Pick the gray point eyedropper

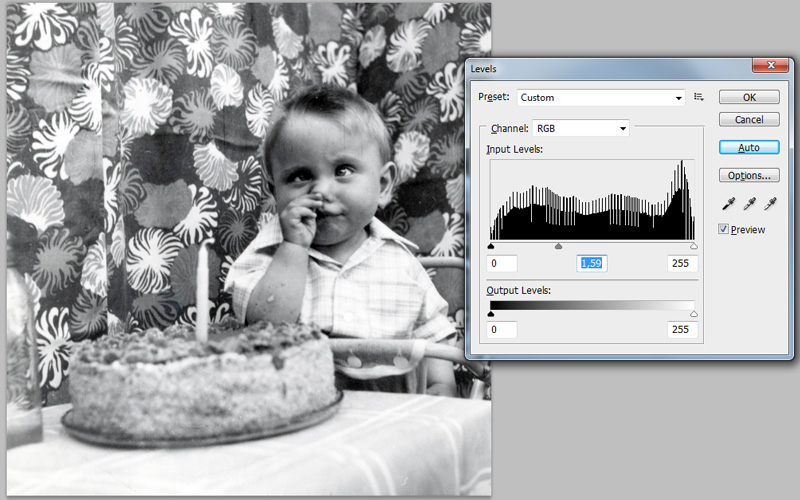coord(748,203)
